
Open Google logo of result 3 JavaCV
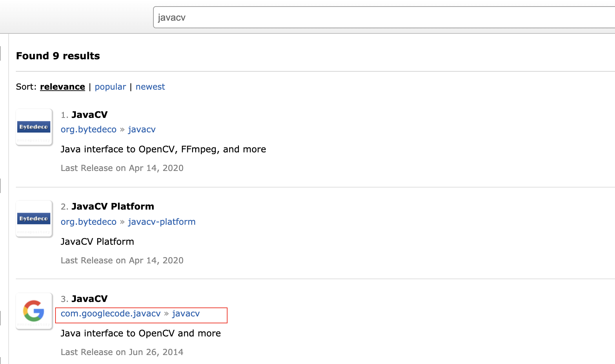tap(34, 311)
